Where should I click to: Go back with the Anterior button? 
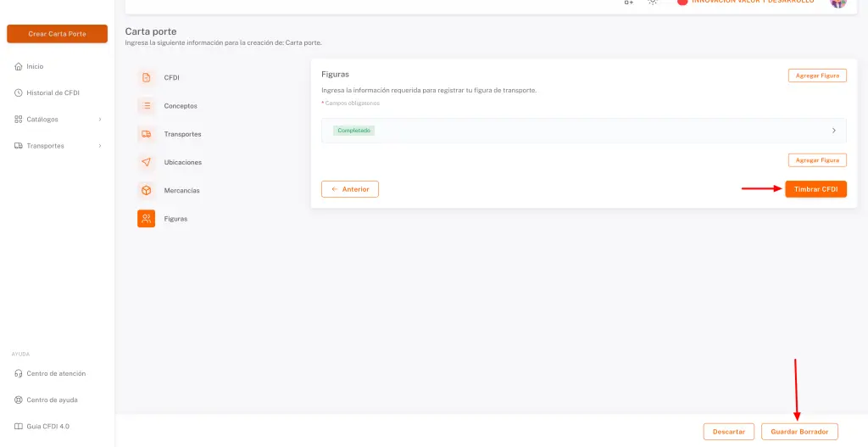click(x=350, y=189)
